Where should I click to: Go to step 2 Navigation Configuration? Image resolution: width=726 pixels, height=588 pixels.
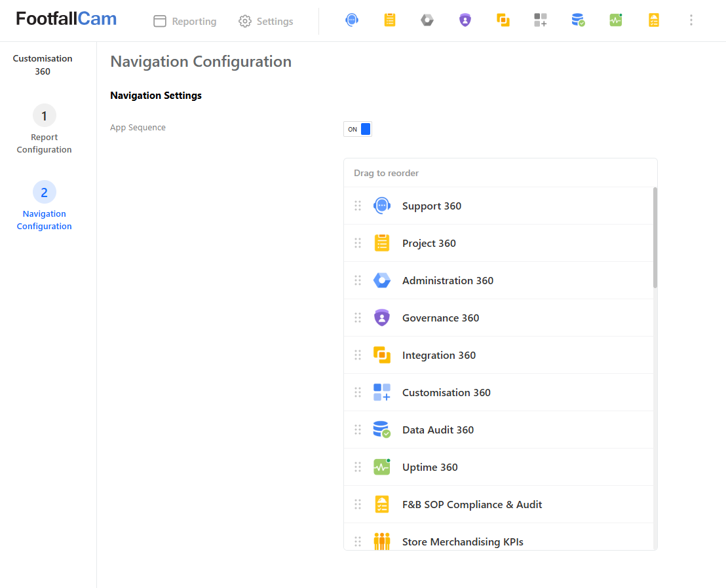[x=44, y=206]
